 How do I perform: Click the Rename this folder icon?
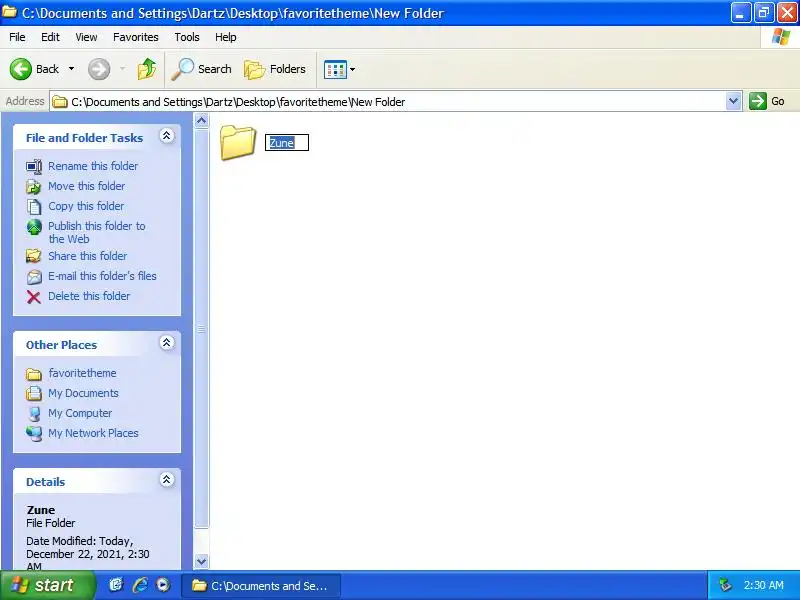(x=34, y=167)
